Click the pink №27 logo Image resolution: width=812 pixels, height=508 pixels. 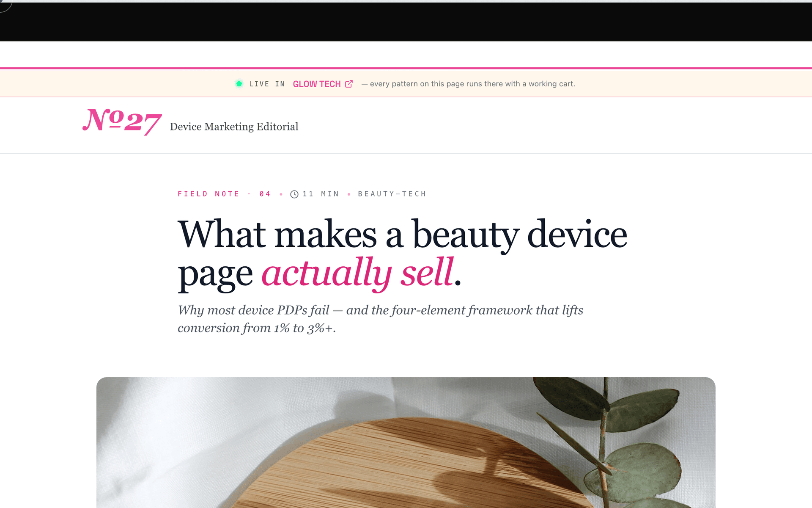pos(122,121)
